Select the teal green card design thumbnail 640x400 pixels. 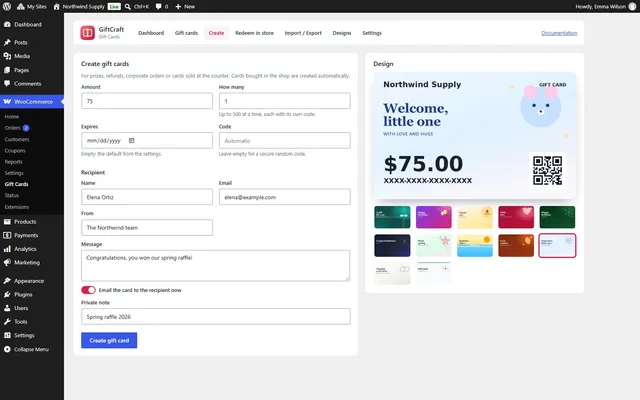tap(392, 217)
